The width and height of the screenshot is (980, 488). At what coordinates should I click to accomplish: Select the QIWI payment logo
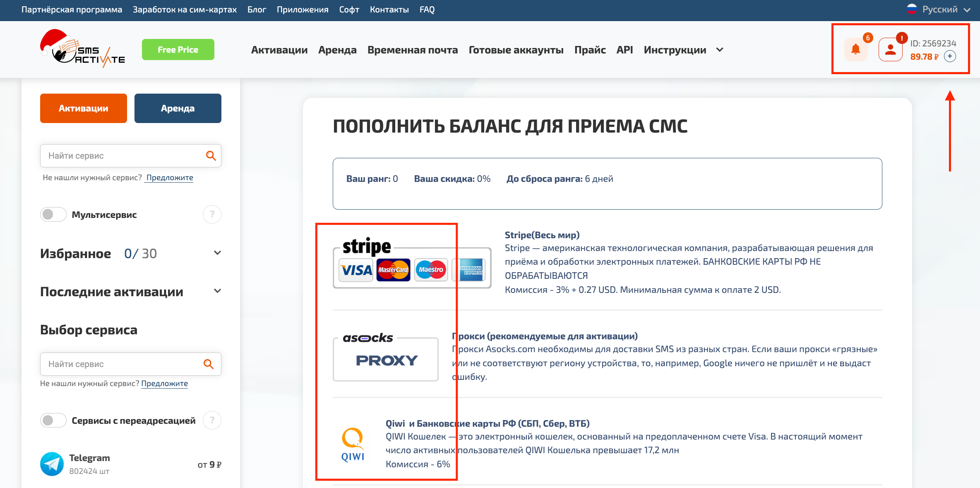click(353, 445)
